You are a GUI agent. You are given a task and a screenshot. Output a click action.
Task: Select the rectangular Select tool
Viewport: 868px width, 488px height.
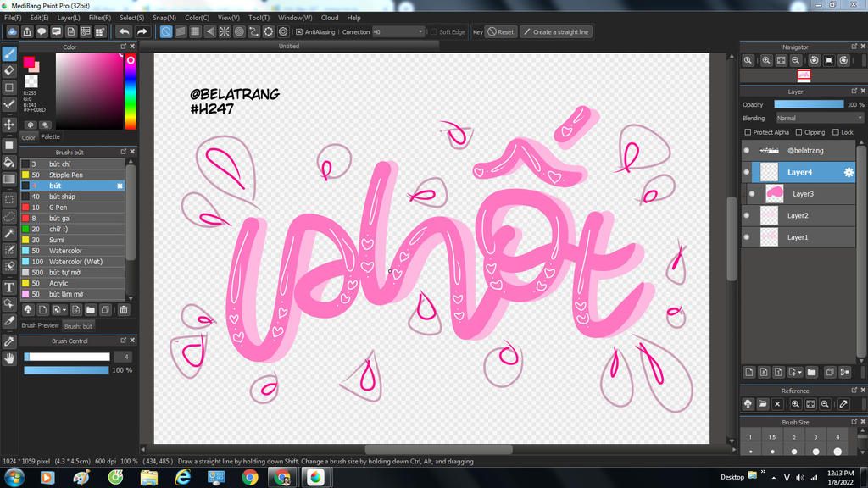point(9,199)
